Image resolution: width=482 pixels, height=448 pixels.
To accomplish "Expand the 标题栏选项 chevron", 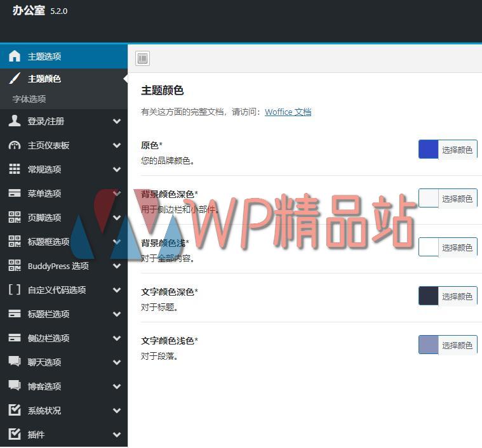I will (117, 314).
